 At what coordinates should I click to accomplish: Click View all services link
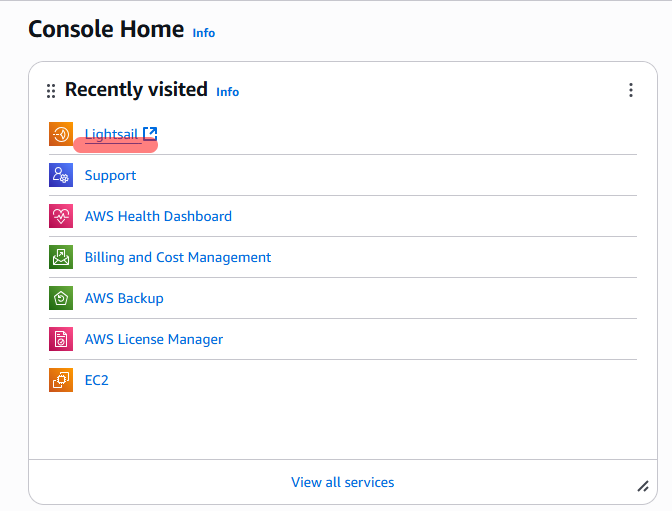pos(342,482)
